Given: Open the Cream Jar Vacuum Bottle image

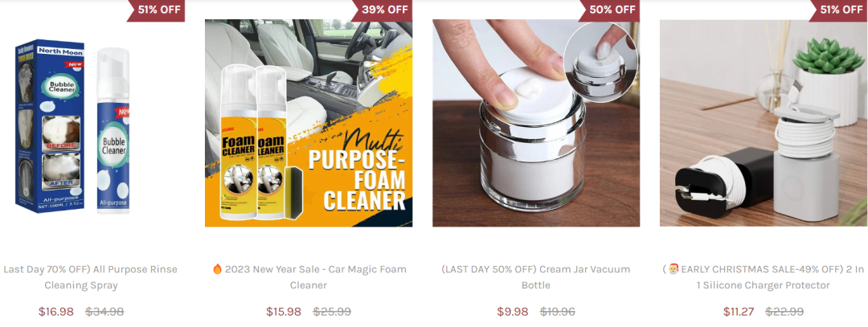Looking at the screenshot, I should [x=536, y=124].
